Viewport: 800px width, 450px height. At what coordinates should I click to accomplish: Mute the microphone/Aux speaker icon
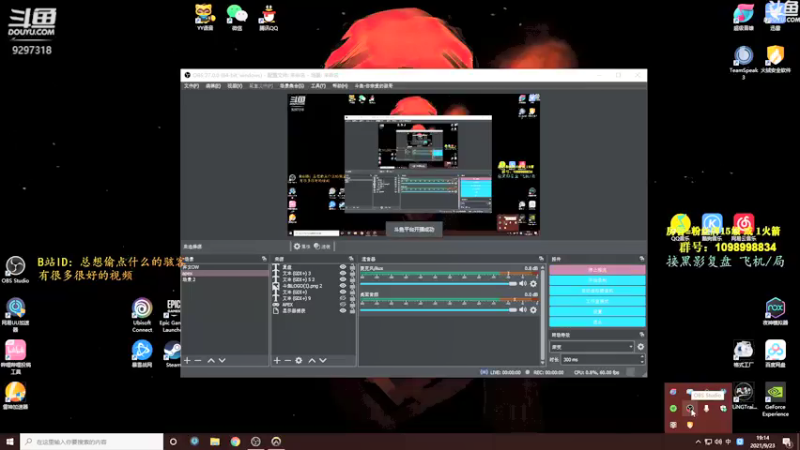point(523,284)
